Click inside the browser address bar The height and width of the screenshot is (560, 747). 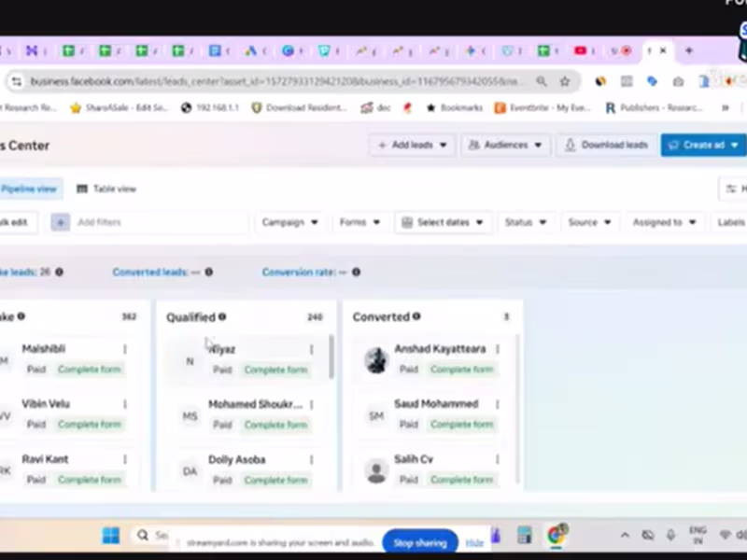click(x=280, y=81)
